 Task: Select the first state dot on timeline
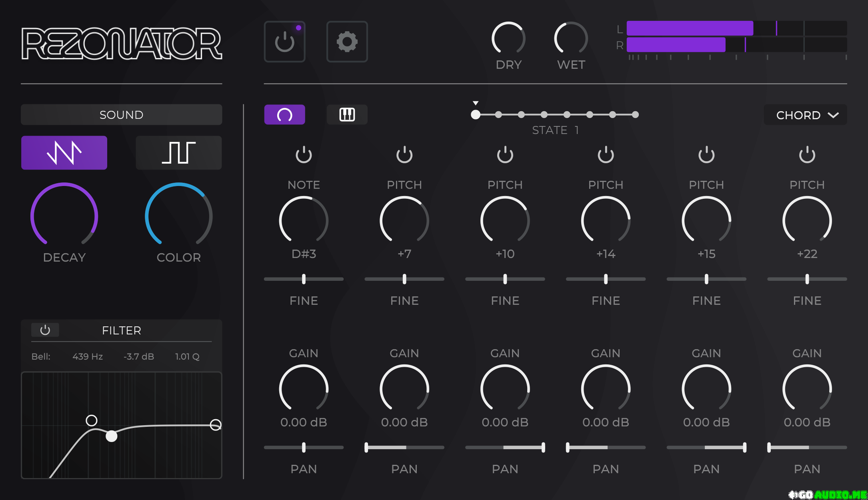(x=476, y=115)
